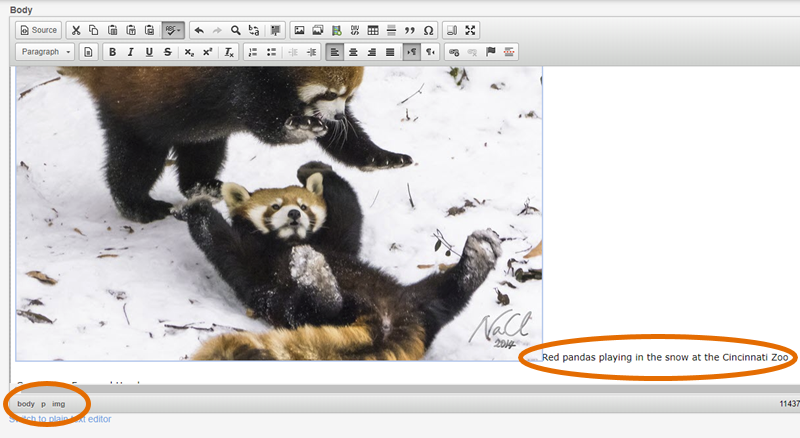
Task: Click the Justify alignment icon
Action: [x=390, y=52]
